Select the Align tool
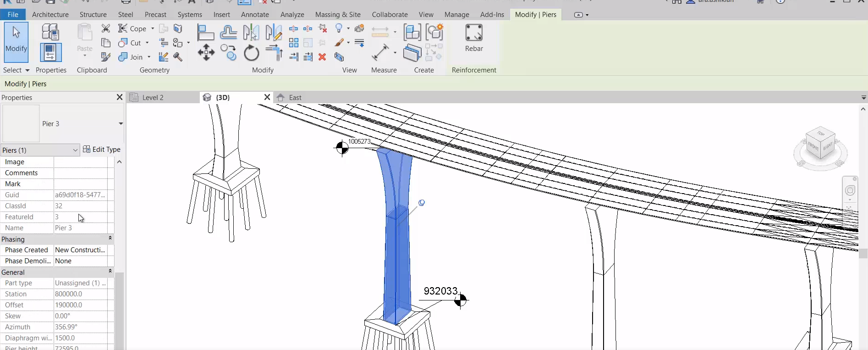The width and height of the screenshot is (868, 350). (205, 33)
